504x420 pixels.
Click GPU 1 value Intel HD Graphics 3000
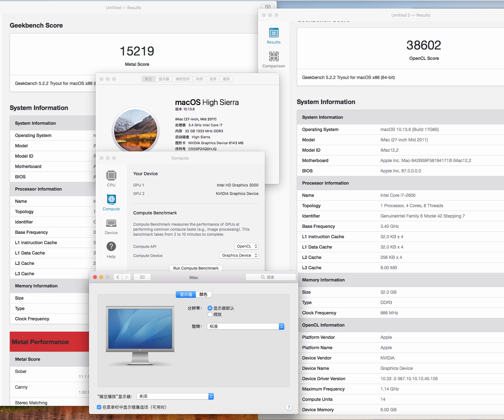(238, 185)
